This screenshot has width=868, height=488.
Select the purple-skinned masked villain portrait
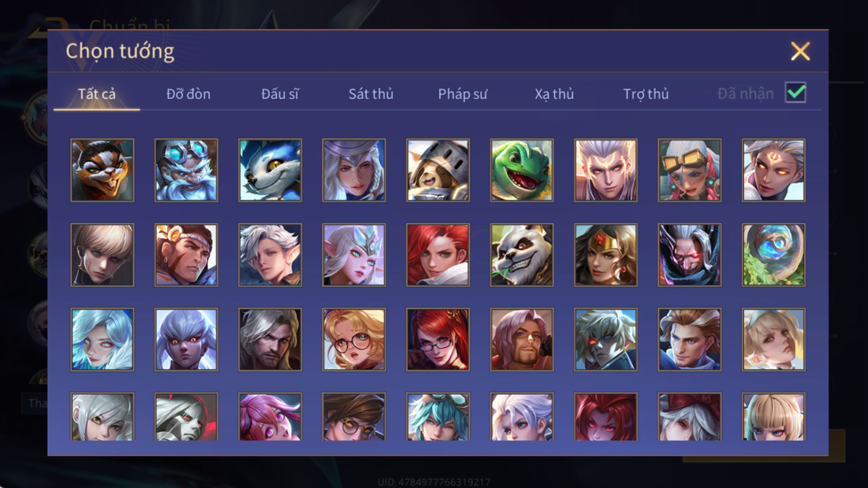pos(690,255)
